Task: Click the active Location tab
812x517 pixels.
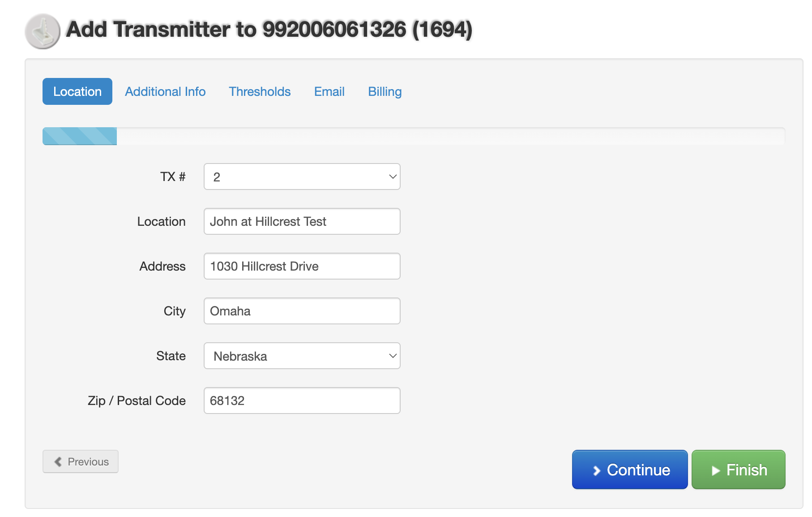Action: [77, 91]
